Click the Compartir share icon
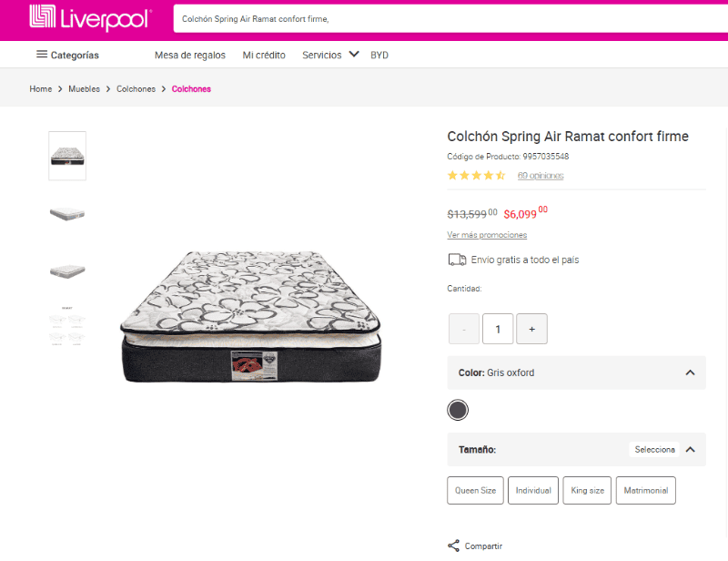The width and height of the screenshot is (728, 561). tap(453, 546)
